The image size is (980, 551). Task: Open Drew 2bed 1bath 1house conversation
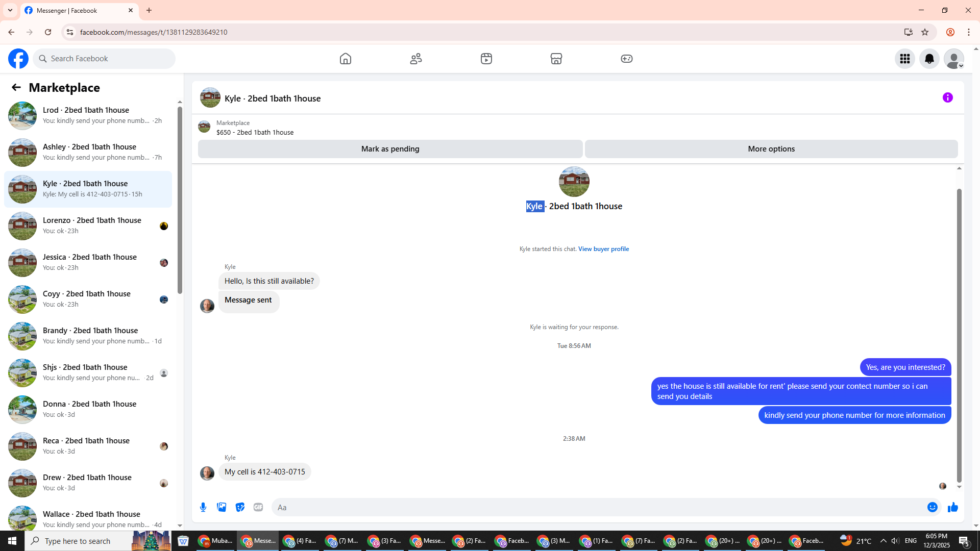(x=88, y=483)
